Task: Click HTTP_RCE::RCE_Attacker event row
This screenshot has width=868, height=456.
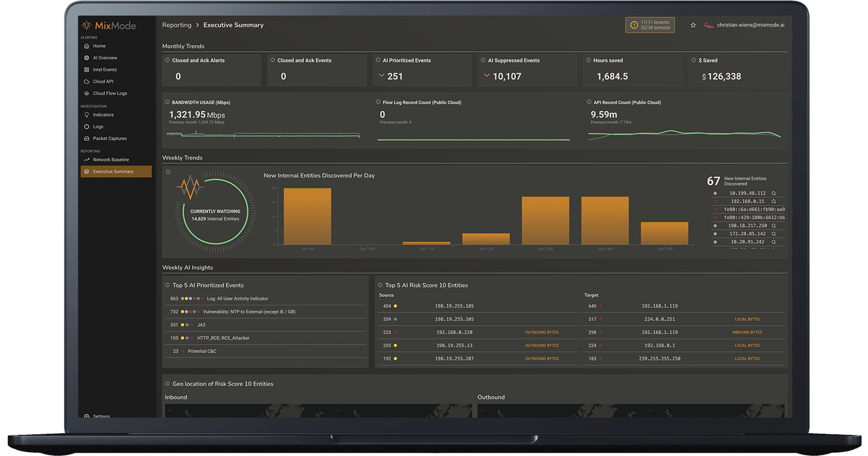Action: click(265, 338)
